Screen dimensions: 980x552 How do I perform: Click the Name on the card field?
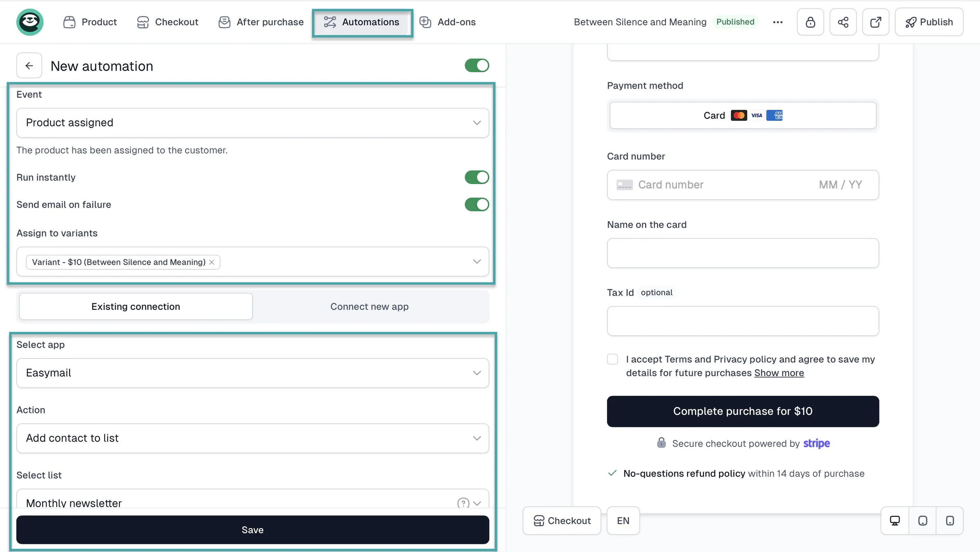(743, 253)
